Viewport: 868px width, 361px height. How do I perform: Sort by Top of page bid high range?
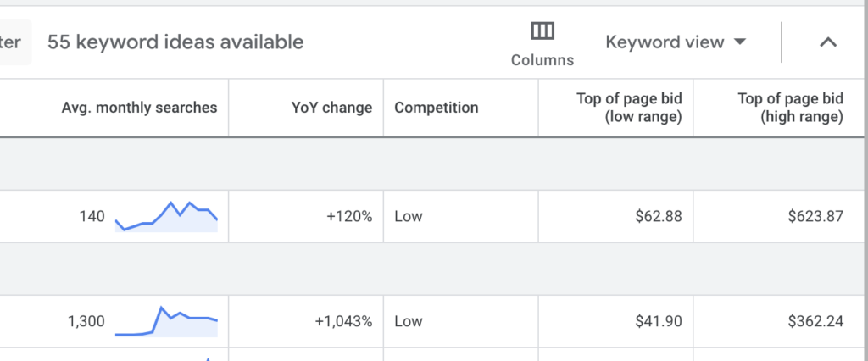(790, 108)
